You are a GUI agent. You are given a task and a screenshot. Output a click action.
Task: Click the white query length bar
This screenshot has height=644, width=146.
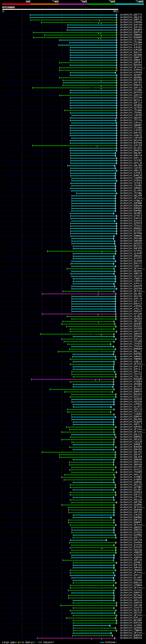coord(60,10)
